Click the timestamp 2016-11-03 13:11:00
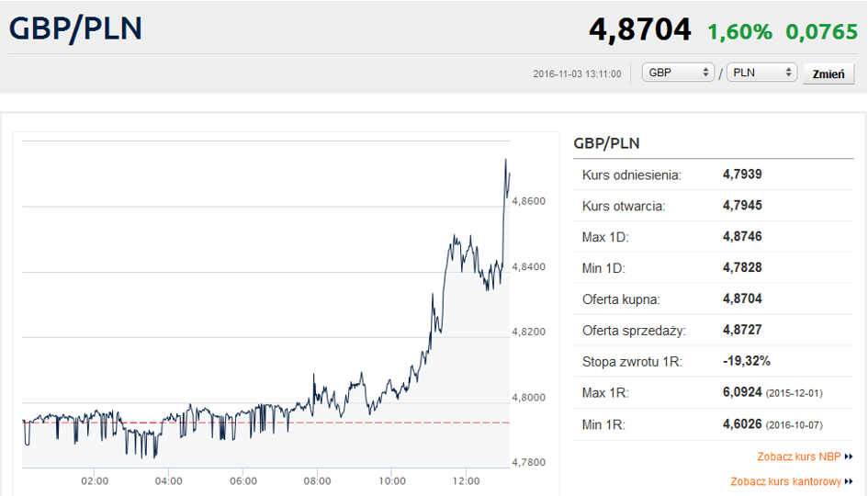Viewport: 868px width, 496px height. pos(577,73)
